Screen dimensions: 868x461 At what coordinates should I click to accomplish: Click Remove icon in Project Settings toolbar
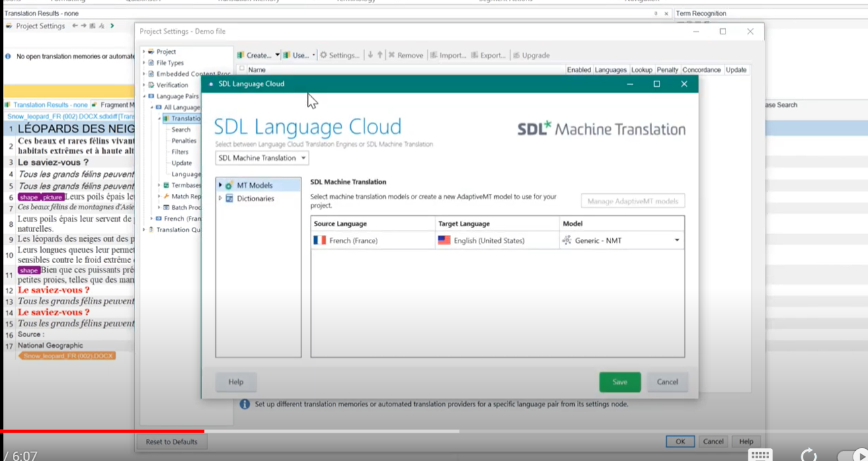click(x=391, y=55)
